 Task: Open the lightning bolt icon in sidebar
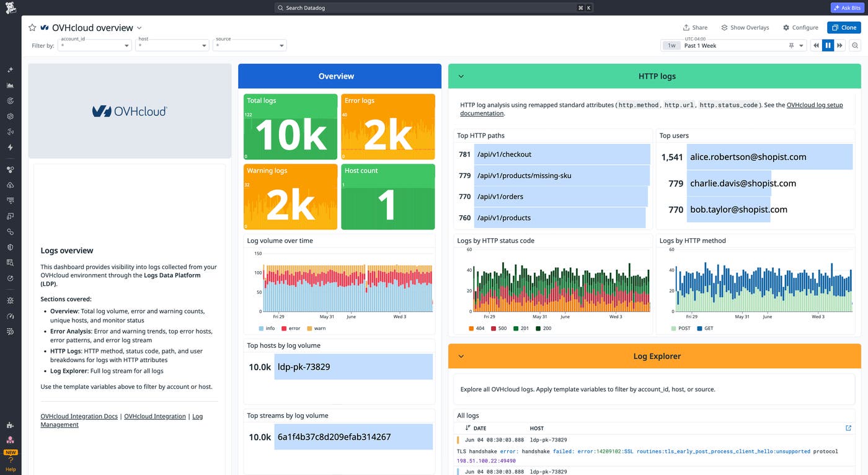click(x=10, y=148)
